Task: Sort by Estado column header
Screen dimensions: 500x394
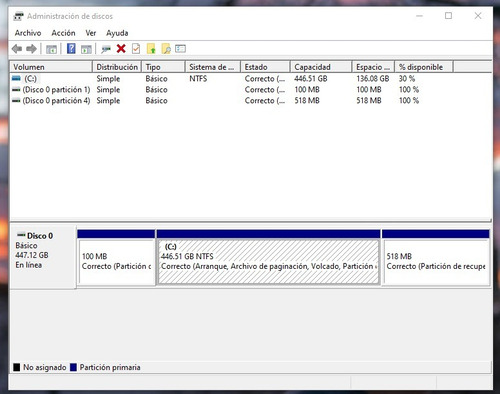Action: click(265, 67)
